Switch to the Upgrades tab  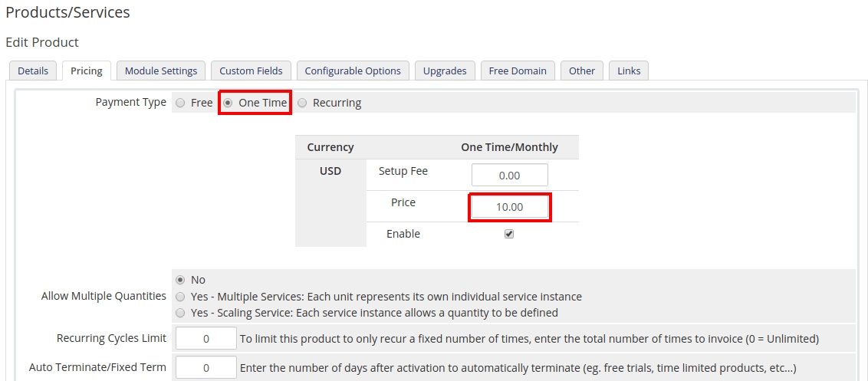[445, 71]
